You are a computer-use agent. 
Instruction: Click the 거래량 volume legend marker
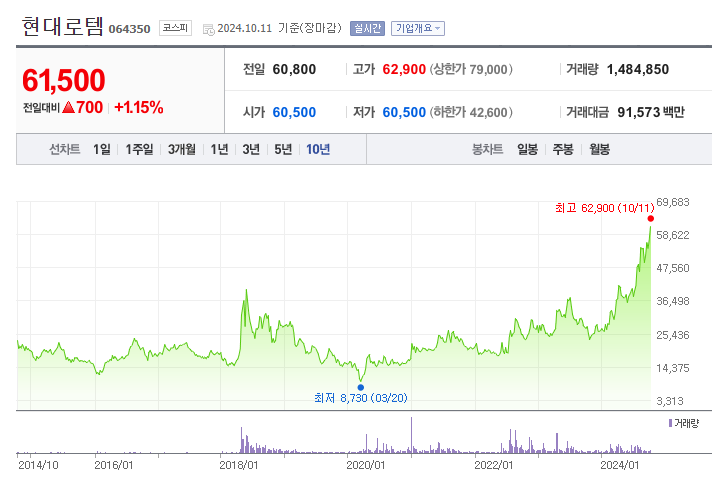(x=670, y=423)
